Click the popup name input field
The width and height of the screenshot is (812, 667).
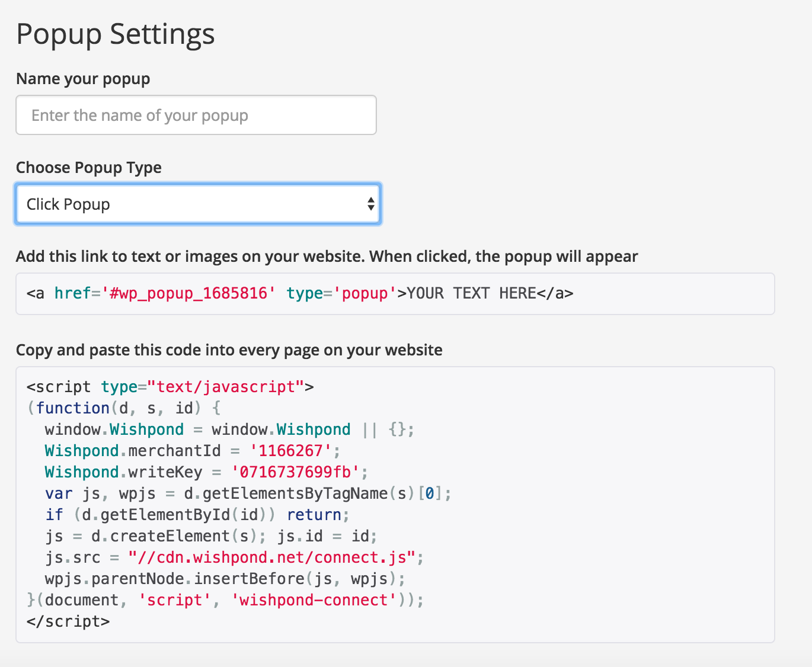point(196,115)
